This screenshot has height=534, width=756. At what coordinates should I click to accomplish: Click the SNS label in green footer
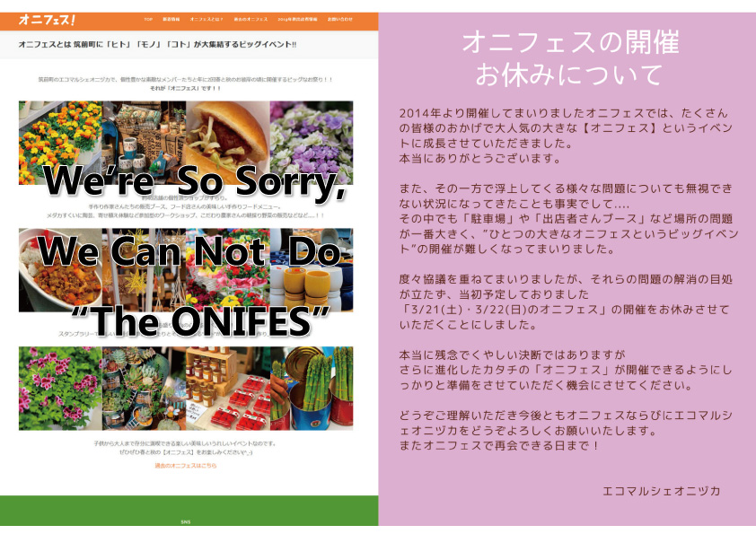coord(186,522)
